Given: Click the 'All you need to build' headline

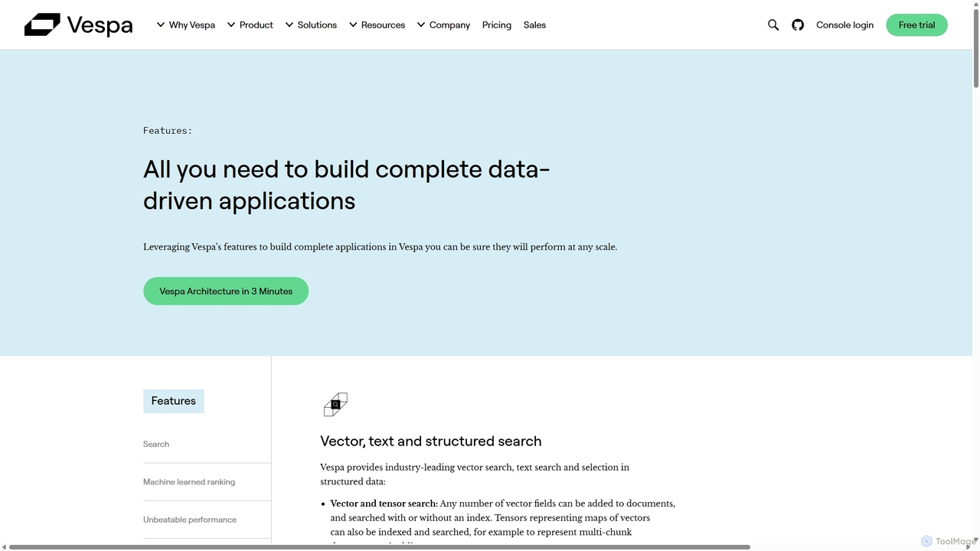Looking at the screenshot, I should (347, 184).
